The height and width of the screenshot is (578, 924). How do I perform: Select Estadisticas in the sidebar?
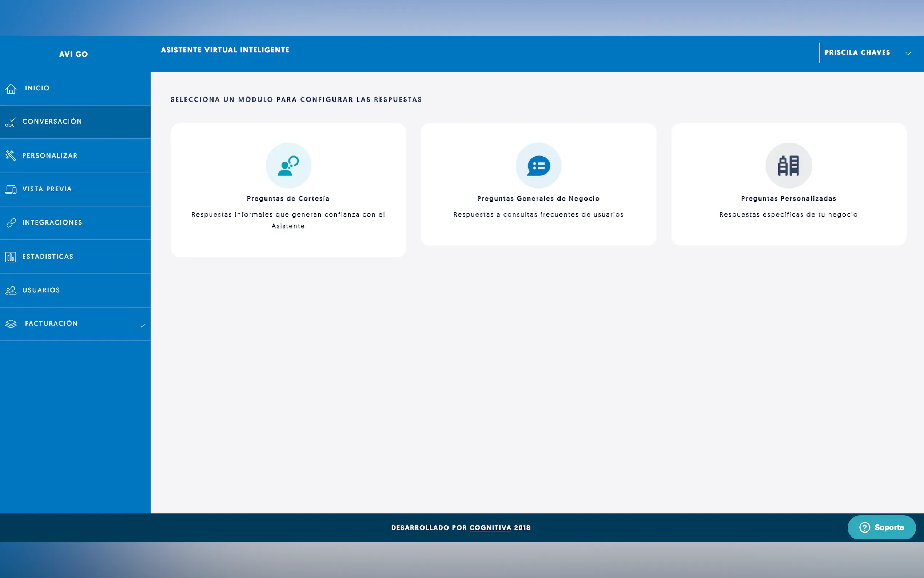coord(48,257)
